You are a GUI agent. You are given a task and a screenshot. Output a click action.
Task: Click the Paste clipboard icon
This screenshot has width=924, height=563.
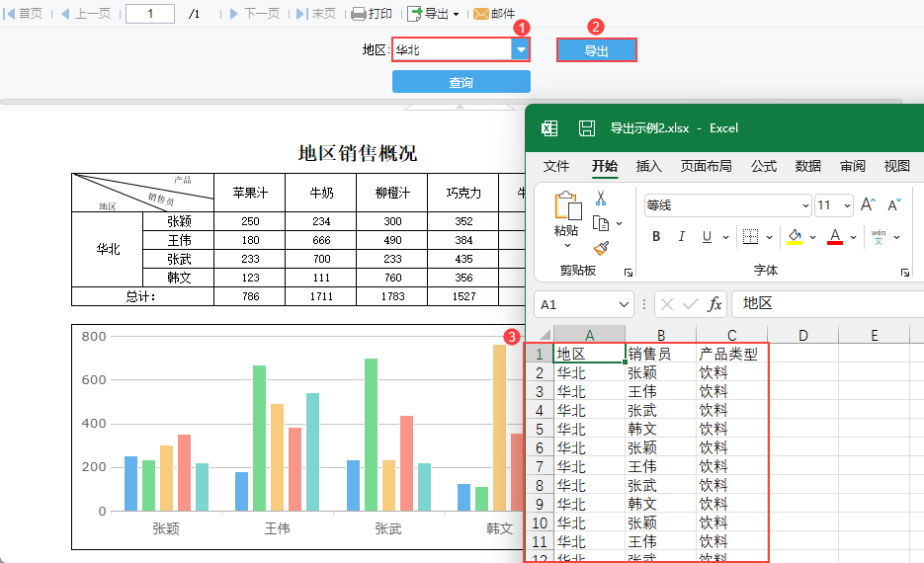[x=567, y=206]
